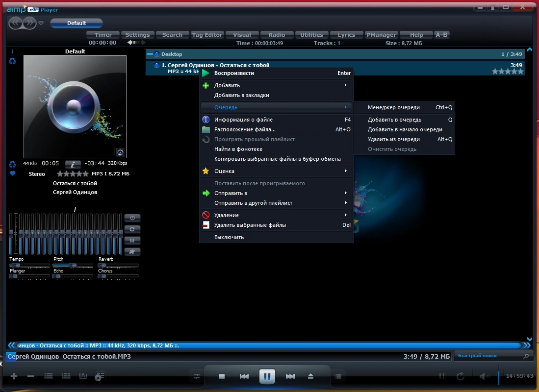Screen dimensions: 539x392
Task: Click the heart favorite icon
Action: point(12,173)
